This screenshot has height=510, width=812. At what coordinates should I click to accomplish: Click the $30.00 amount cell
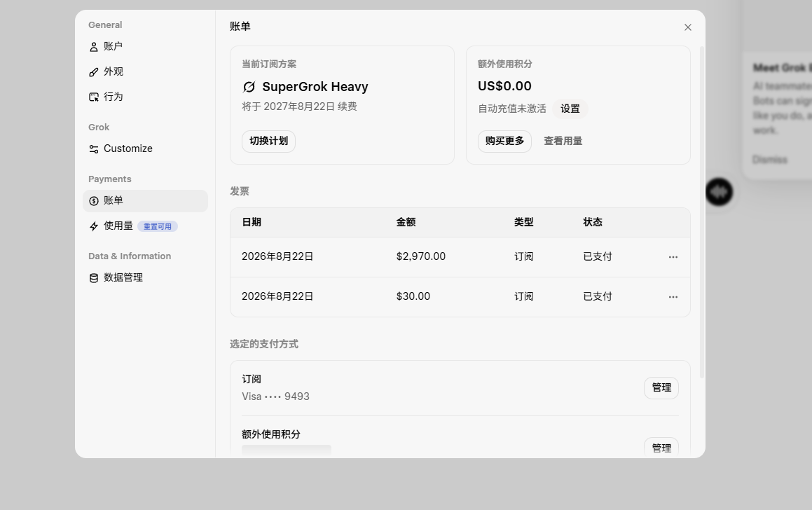[x=413, y=296]
